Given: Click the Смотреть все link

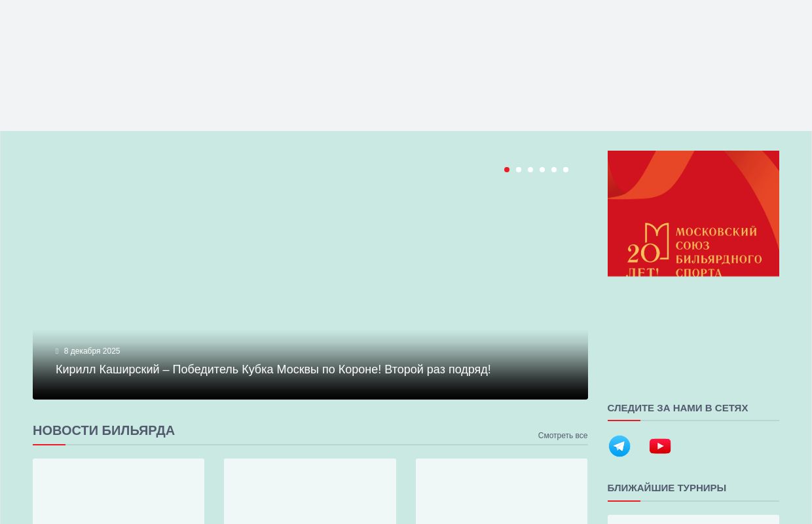Looking at the screenshot, I should coord(563,436).
